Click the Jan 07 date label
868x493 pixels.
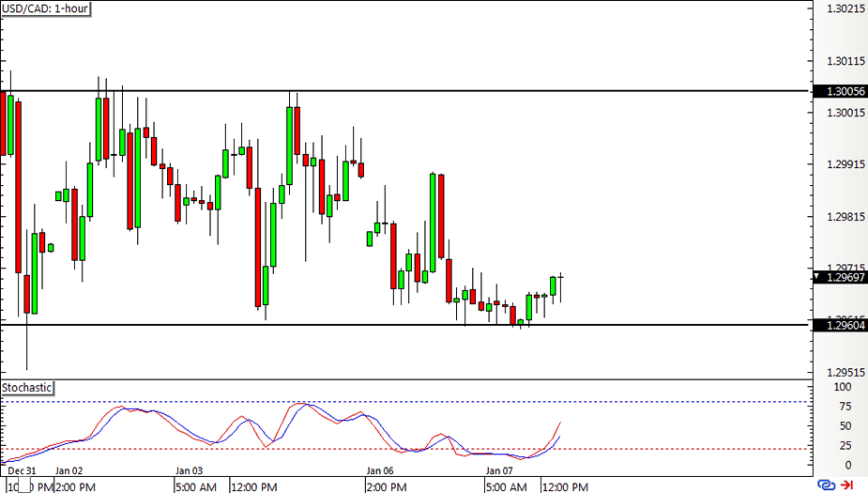[499, 470]
